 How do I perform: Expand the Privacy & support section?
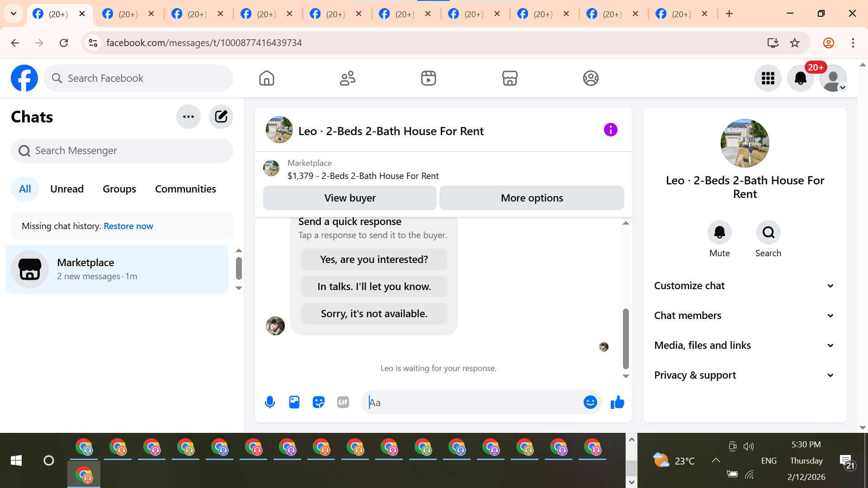point(745,375)
